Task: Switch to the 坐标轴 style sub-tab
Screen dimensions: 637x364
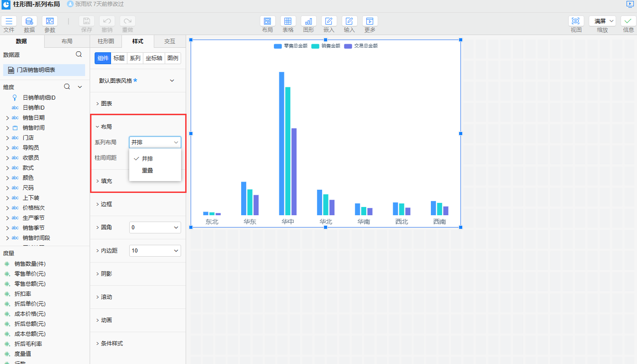Action: coord(153,58)
